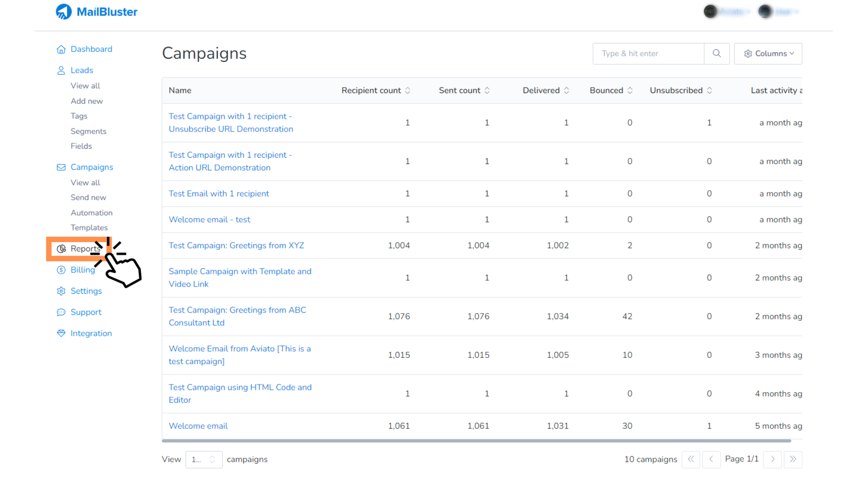868x488 pixels.
Task: Click the Recipient count sort toggle
Action: pos(408,90)
